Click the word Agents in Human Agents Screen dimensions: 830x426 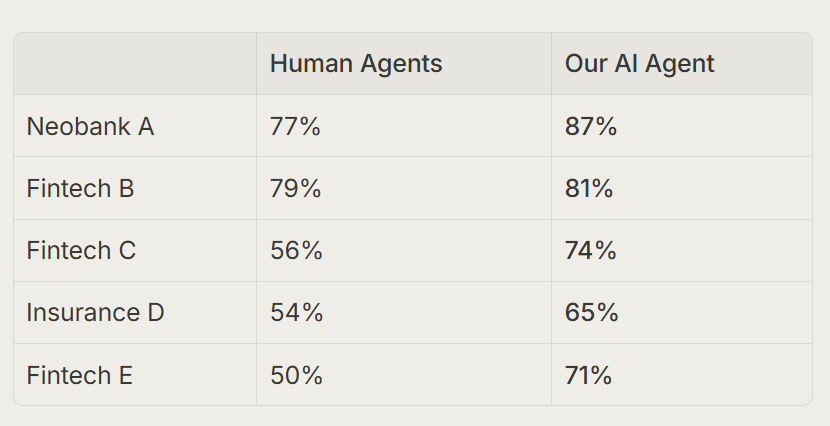pyautogui.click(x=401, y=65)
